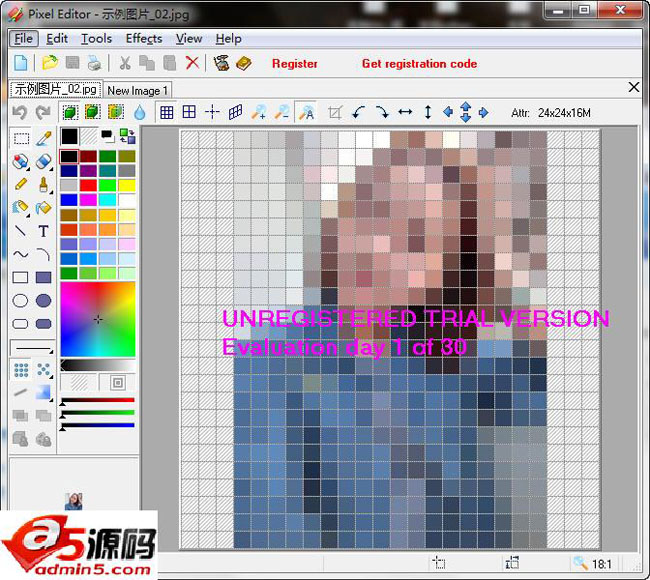Shift image right with blue arrow

pyautogui.click(x=483, y=112)
